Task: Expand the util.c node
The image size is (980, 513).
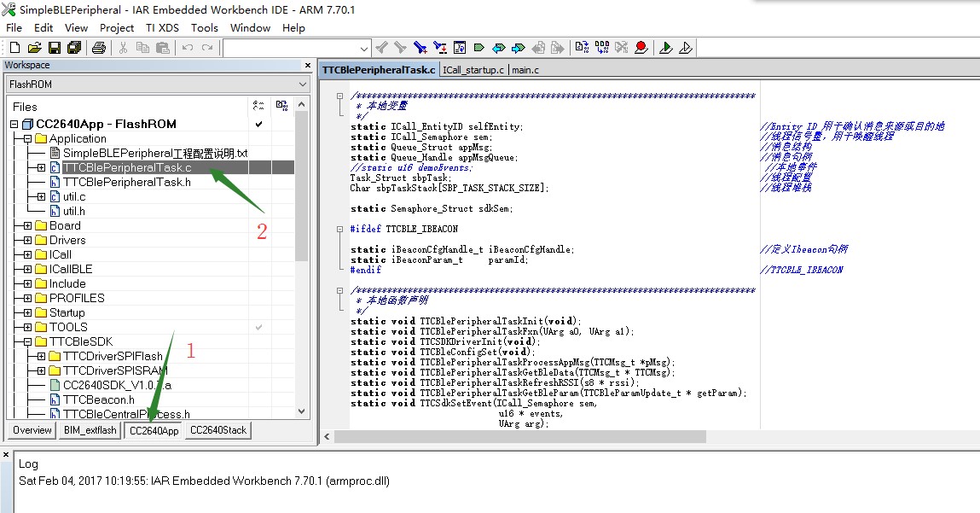Action: 41,196
